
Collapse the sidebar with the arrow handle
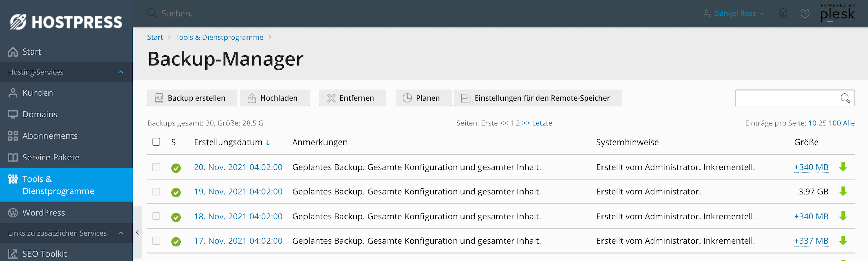(x=137, y=232)
